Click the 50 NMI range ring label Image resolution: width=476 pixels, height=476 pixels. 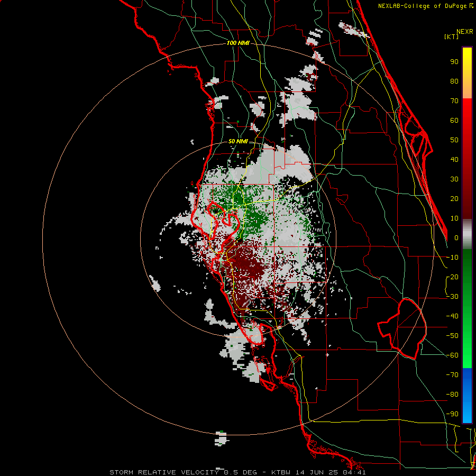[238, 141]
